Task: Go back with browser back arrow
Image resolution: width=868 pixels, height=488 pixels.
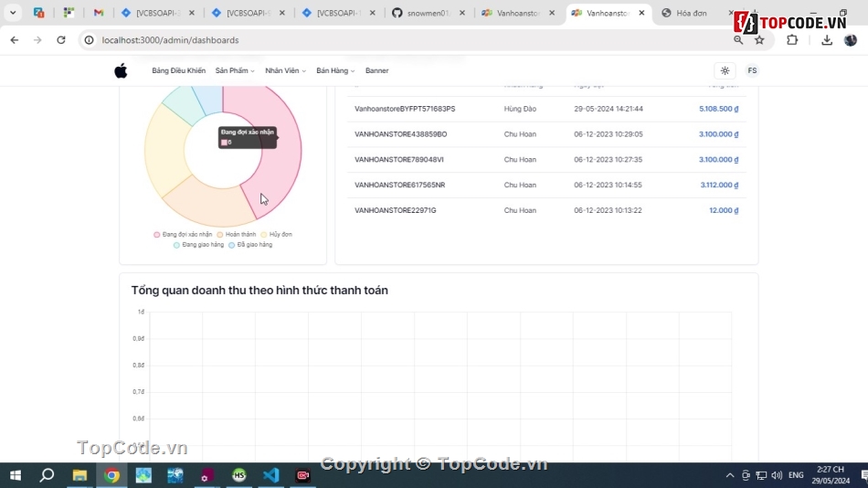Action: [x=15, y=40]
